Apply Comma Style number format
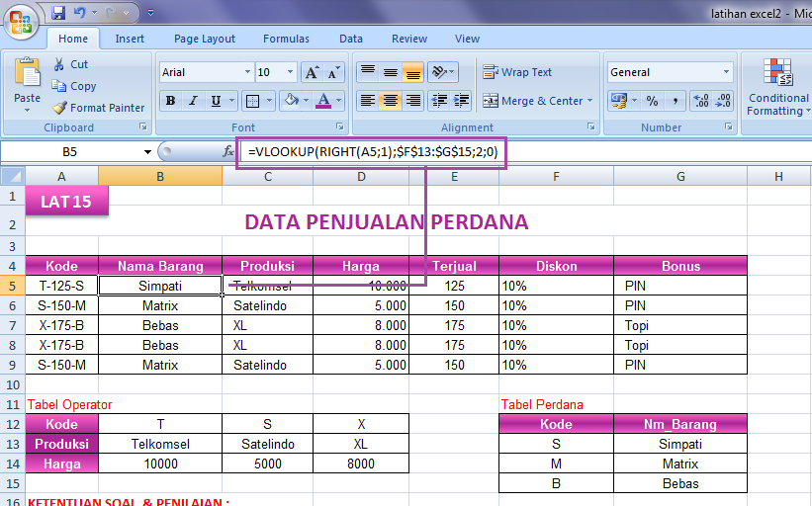The width and height of the screenshot is (812, 506). coord(676,101)
